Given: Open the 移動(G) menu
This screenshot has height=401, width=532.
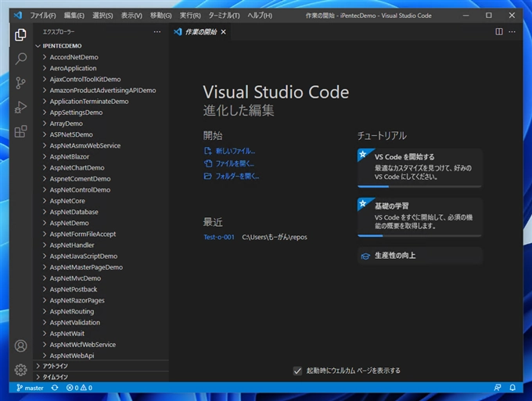Looking at the screenshot, I should pos(161,16).
